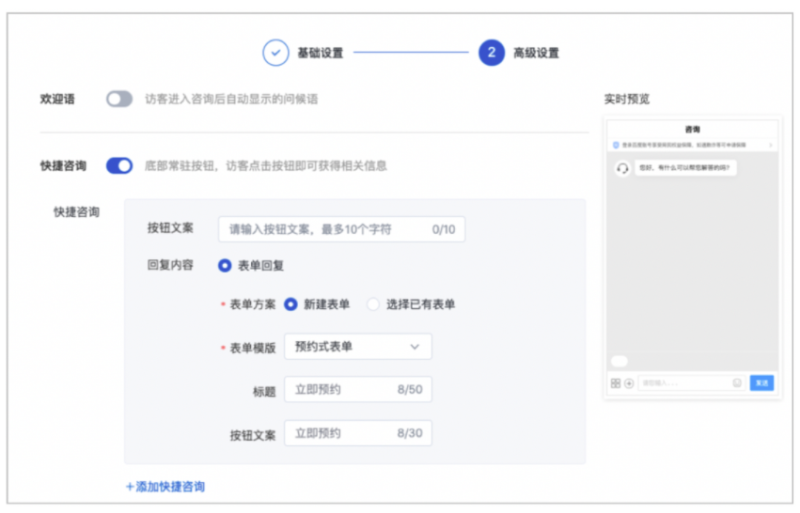
Task: Click the 请输入按钮文案 input field
Action: tap(341, 229)
